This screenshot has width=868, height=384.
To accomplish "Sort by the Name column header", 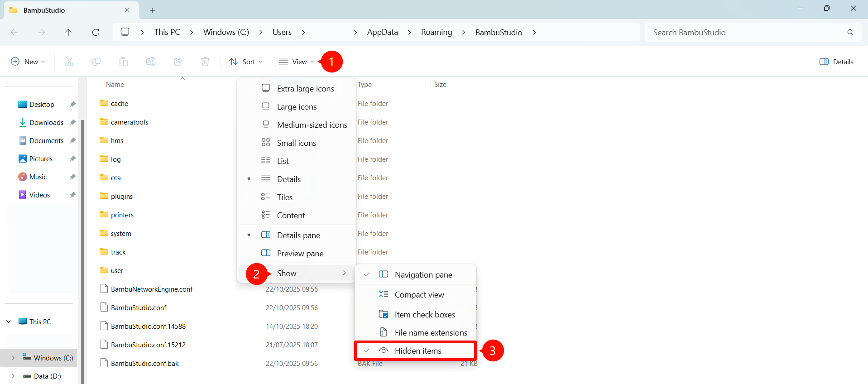I will (115, 84).
